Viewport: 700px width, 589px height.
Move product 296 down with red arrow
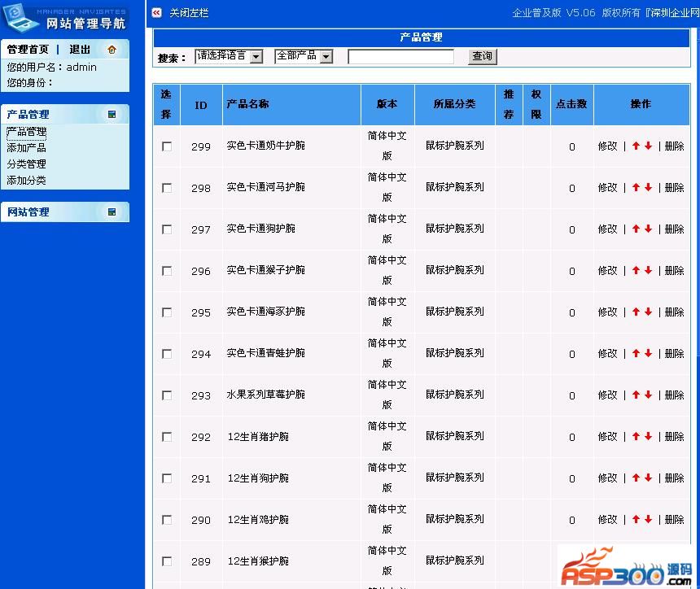click(648, 270)
